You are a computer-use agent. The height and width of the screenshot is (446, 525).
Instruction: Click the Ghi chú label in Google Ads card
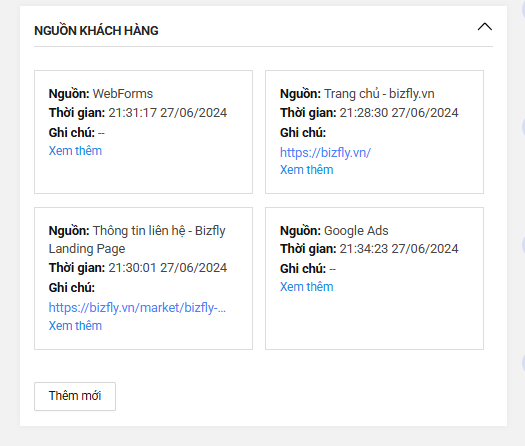pos(303,269)
